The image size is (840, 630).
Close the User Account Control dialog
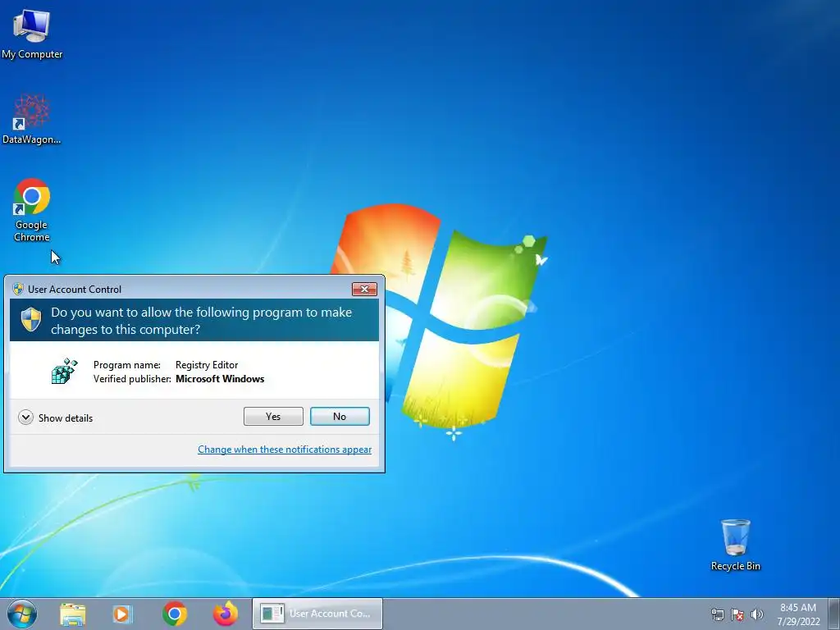click(364, 290)
